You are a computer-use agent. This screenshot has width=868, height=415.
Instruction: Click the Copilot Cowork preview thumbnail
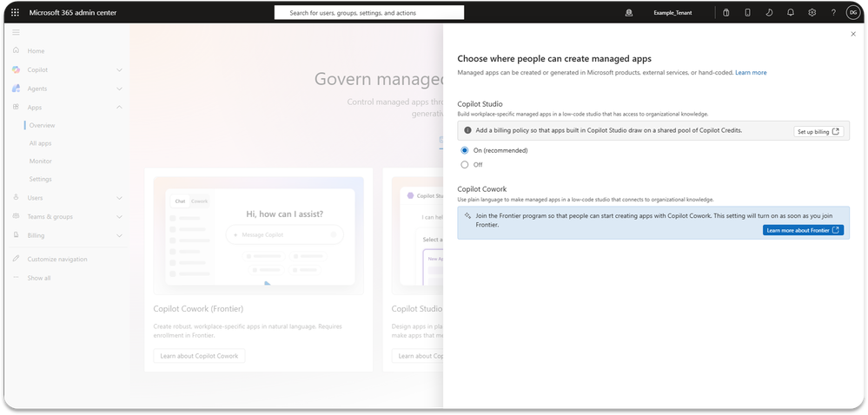[259, 235]
